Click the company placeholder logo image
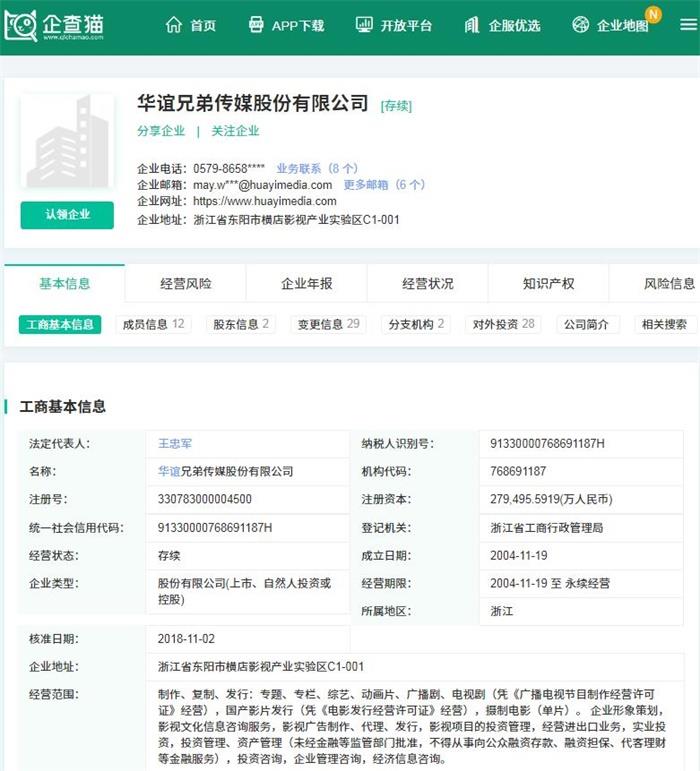Screen dimensions: 700x771 point(67,143)
